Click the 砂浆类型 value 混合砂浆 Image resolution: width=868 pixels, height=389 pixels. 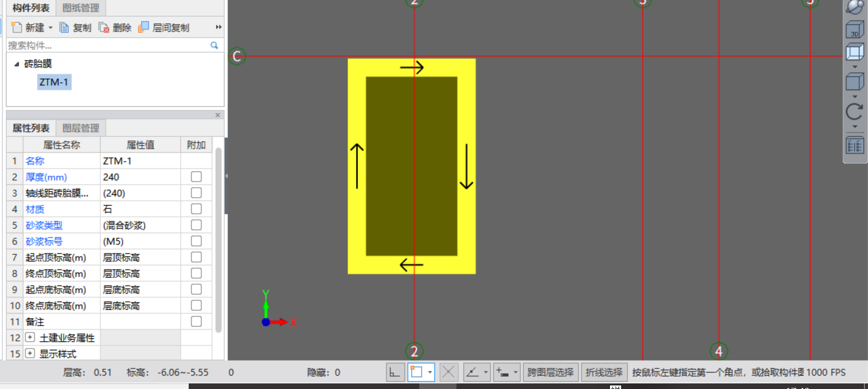tap(140, 225)
